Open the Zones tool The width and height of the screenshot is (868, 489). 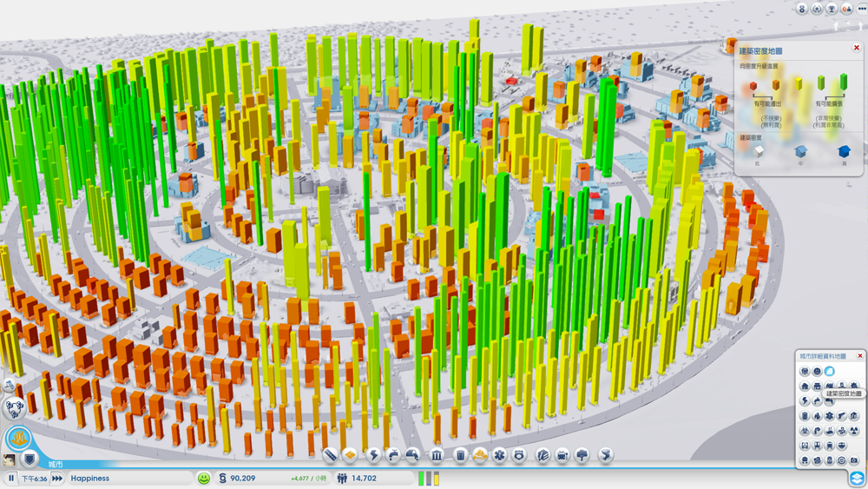[x=350, y=455]
